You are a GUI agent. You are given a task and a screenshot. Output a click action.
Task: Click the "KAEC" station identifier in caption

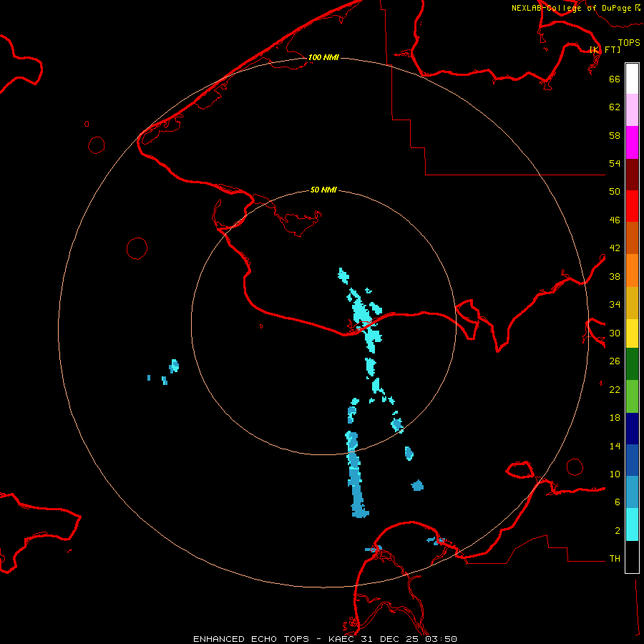pos(343,639)
